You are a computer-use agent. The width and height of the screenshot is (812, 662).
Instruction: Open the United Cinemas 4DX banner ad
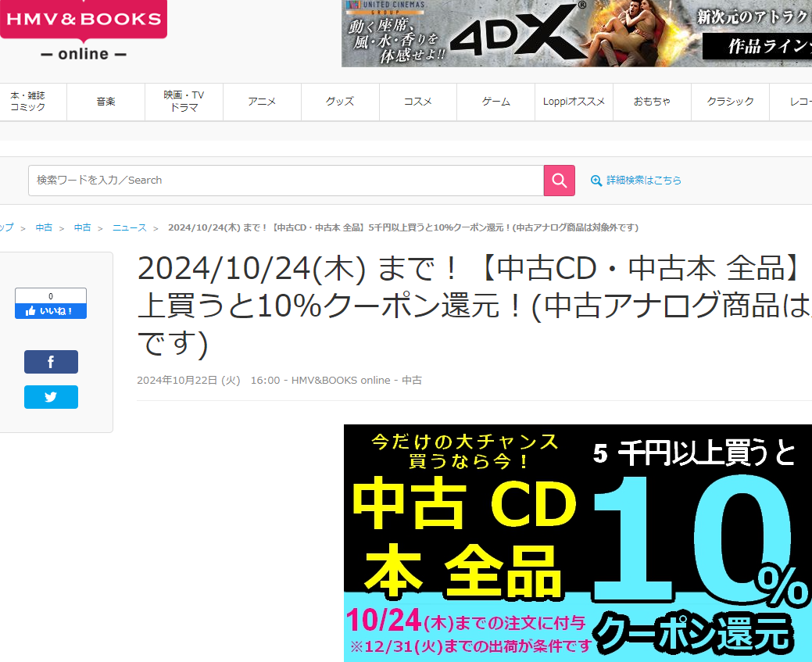[x=577, y=33]
